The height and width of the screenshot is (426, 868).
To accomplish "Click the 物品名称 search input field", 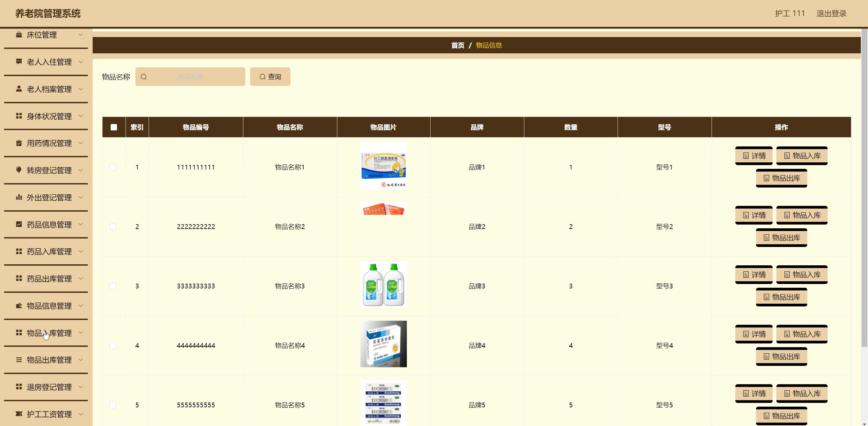I will pos(190,77).
